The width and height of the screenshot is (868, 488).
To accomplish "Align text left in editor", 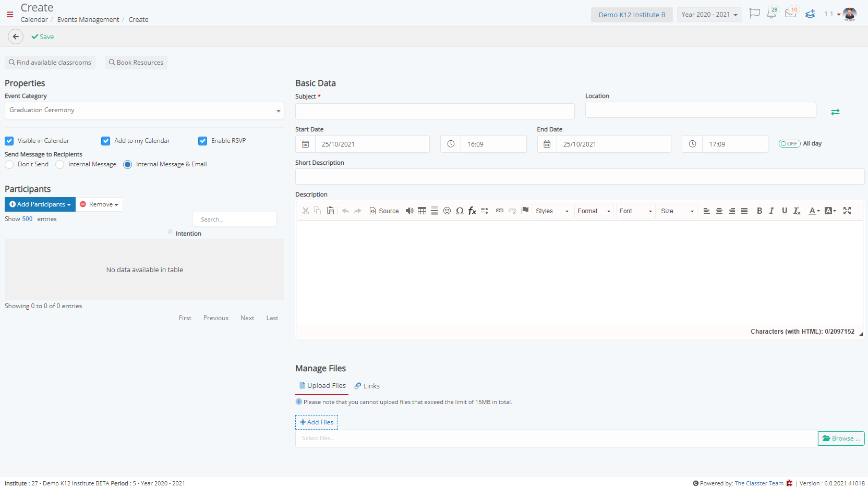I will click(707, 211).
